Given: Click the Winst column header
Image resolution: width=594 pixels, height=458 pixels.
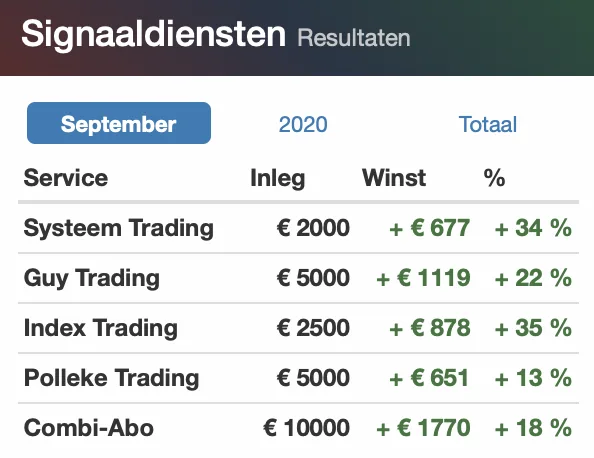Looking at the screenshot, I should tap(394, 178).
